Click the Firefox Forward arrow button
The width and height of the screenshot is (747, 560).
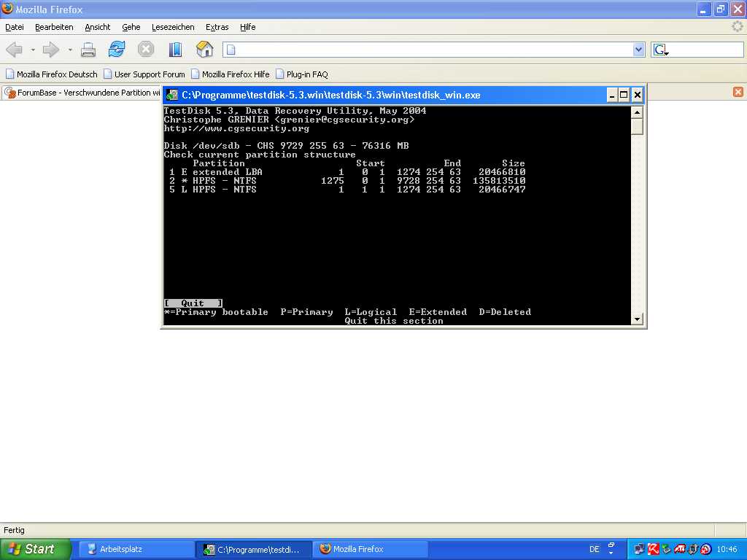51,50
